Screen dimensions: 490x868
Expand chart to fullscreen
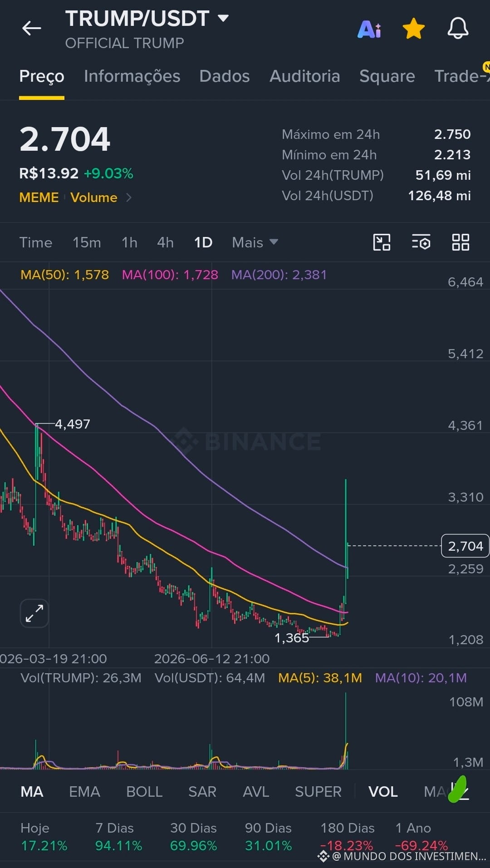click(x=34, y=613)
